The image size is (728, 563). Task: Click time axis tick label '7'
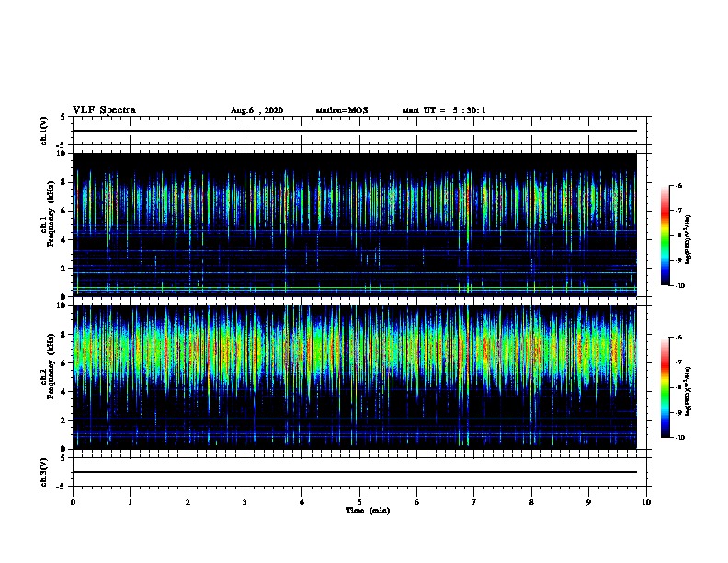[x=474, y=501]
